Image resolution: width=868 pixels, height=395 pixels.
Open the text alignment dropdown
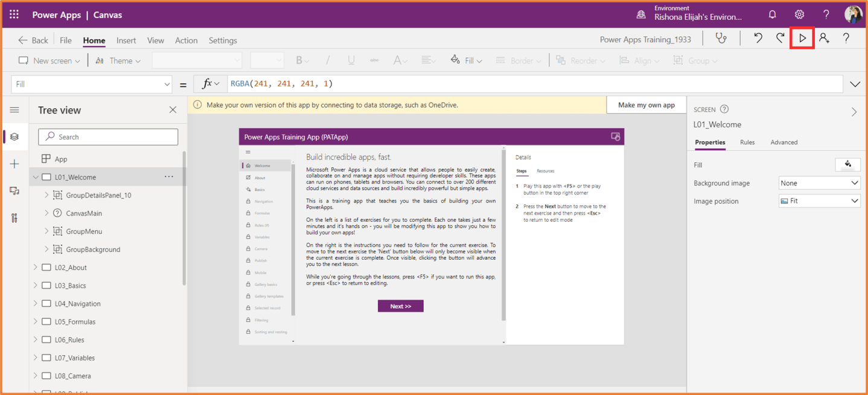coord(428,60)
